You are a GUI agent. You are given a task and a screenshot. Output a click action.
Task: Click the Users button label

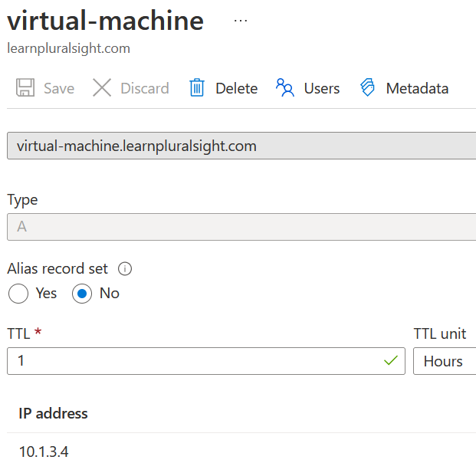[322, 89]
